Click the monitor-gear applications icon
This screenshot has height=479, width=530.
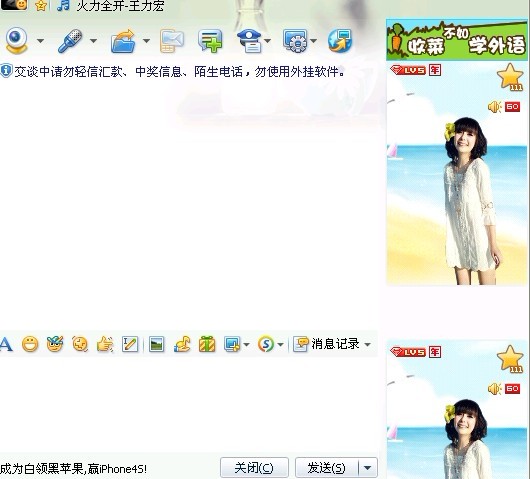295,41
